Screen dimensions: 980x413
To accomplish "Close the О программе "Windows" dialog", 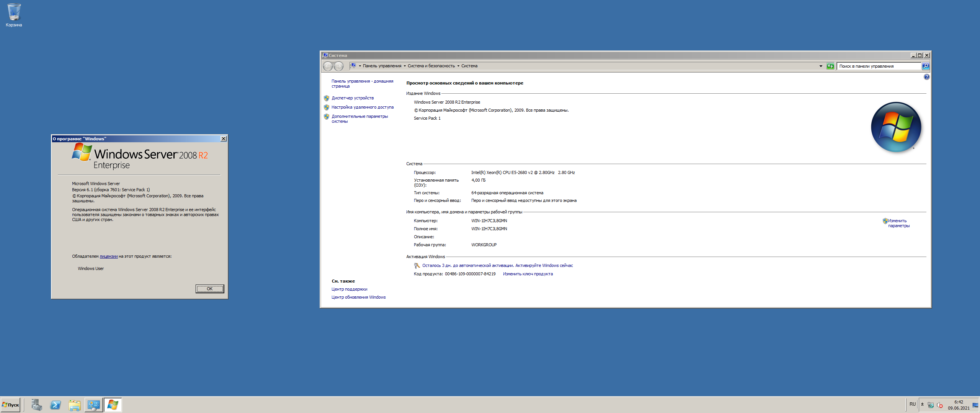I will [x=224, y=139].
